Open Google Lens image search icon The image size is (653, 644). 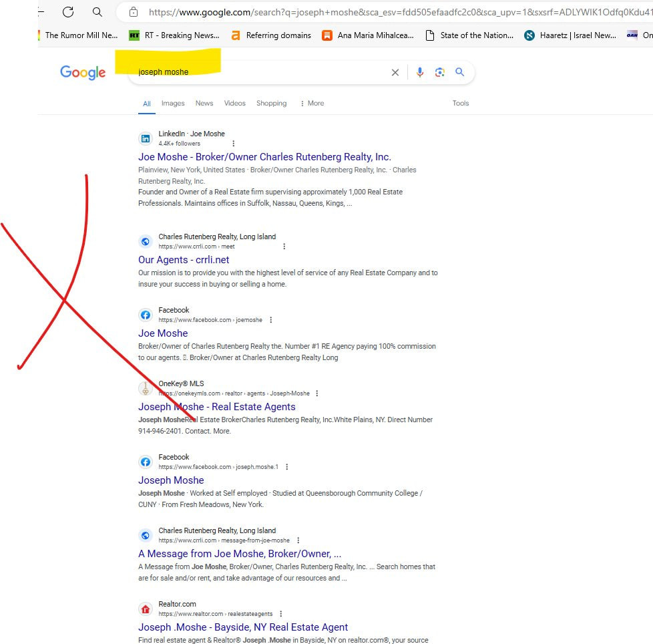(440, 72)
